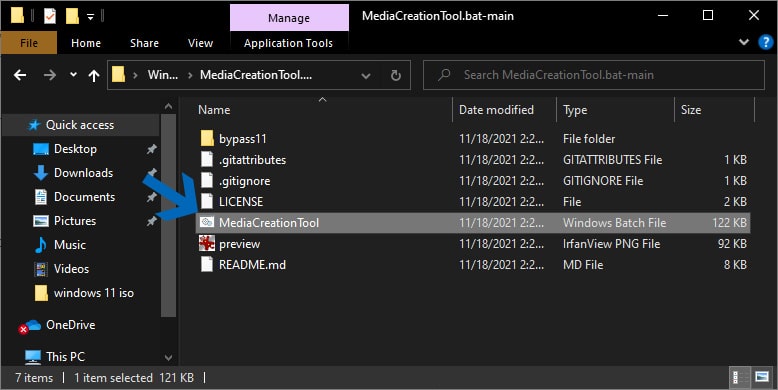Click the '122 KB' size cell

pos(729,222)
